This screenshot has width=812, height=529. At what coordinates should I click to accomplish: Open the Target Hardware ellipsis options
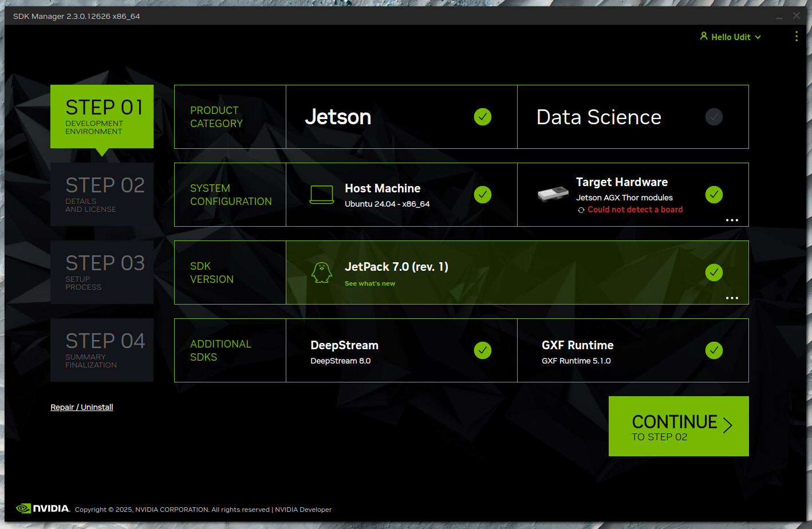tap(732, 220)
